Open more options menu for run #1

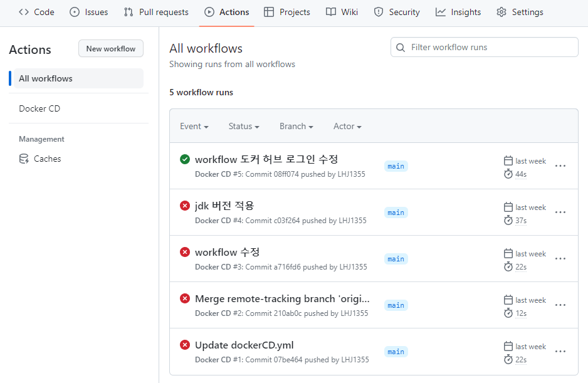[560, 352]
